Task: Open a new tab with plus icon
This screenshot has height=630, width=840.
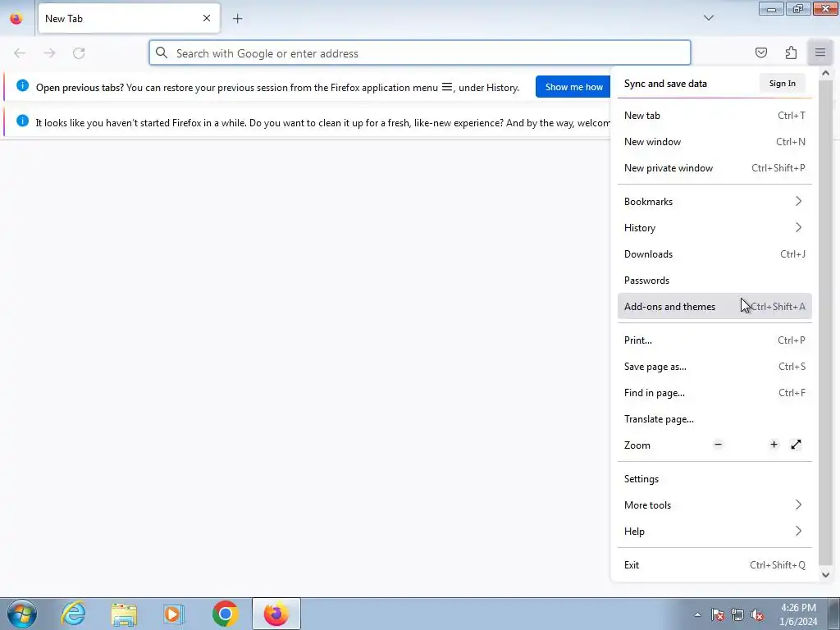Action: pos(237,19)
